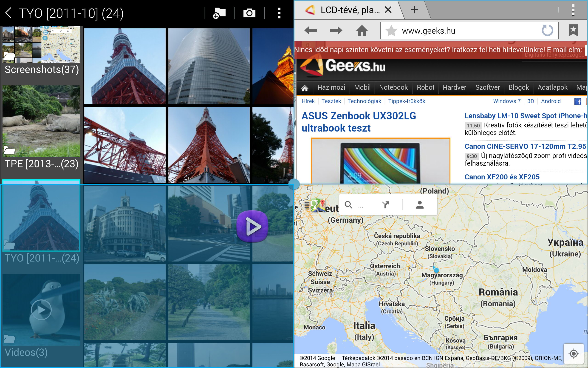Click the Geeks.hu logo

(x=343, y=65)
